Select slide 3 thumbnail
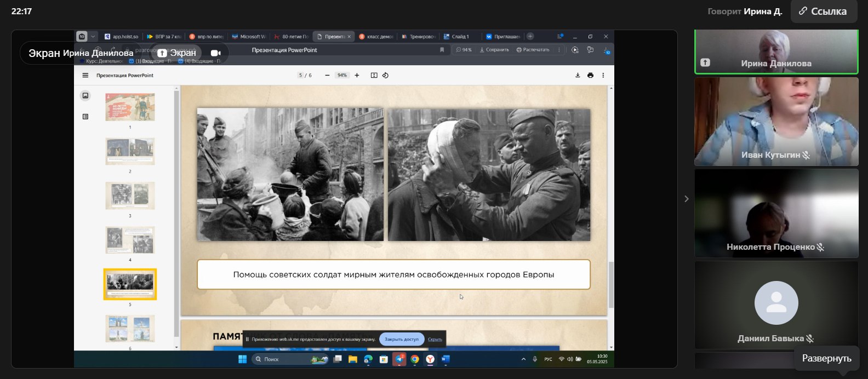 [130, 196]
